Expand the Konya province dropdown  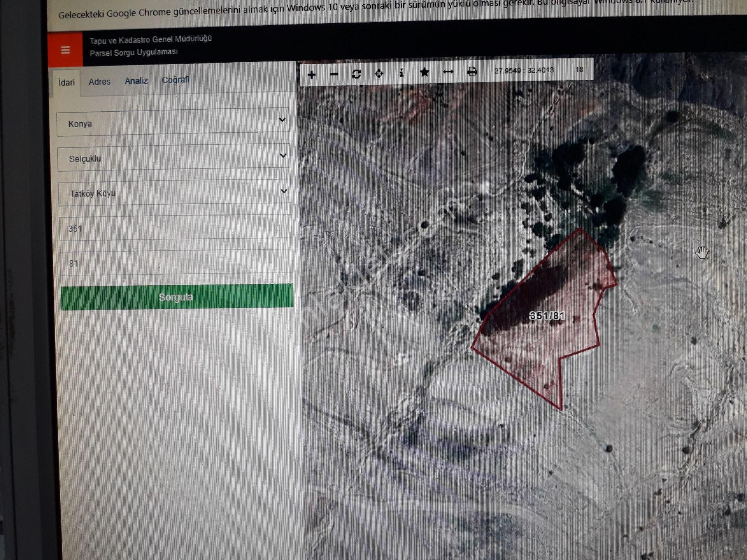click(x=173, y=122)
